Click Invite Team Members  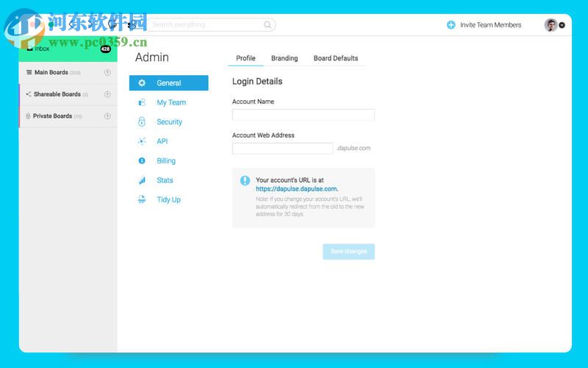coord(490,25)
